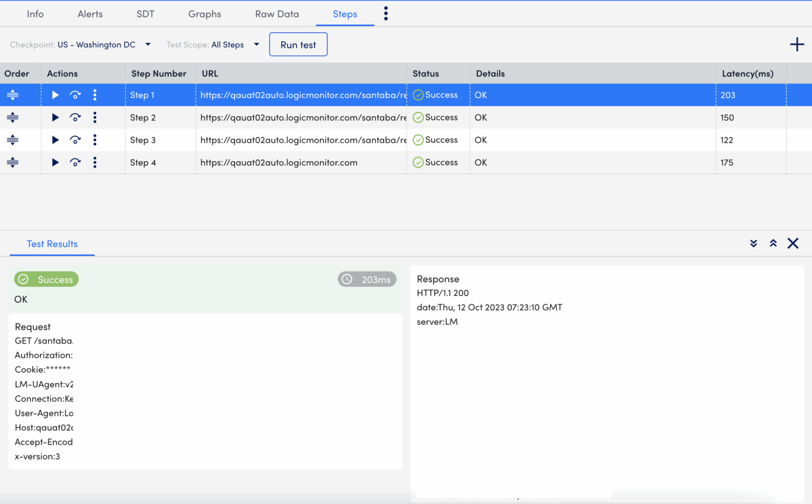Click the Cookie:****** request header
The height and width of the screenshot is (504, 812).
tap(43, 369)
